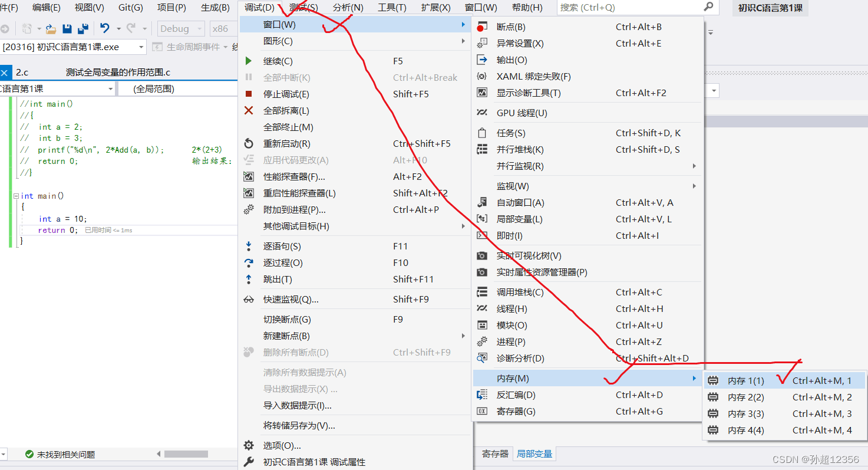
Task: Choose Modules (模块) window
Action: coord(589,325)
